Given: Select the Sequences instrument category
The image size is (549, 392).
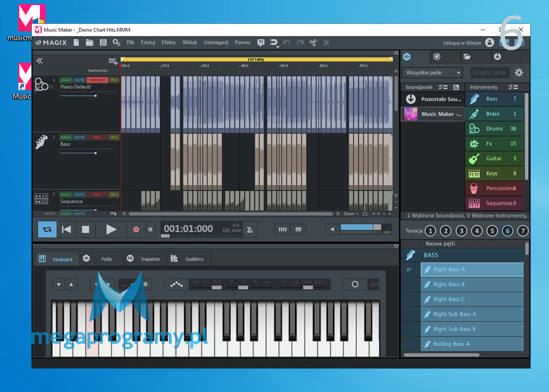Looking at the screenshot, I should 494,203.
